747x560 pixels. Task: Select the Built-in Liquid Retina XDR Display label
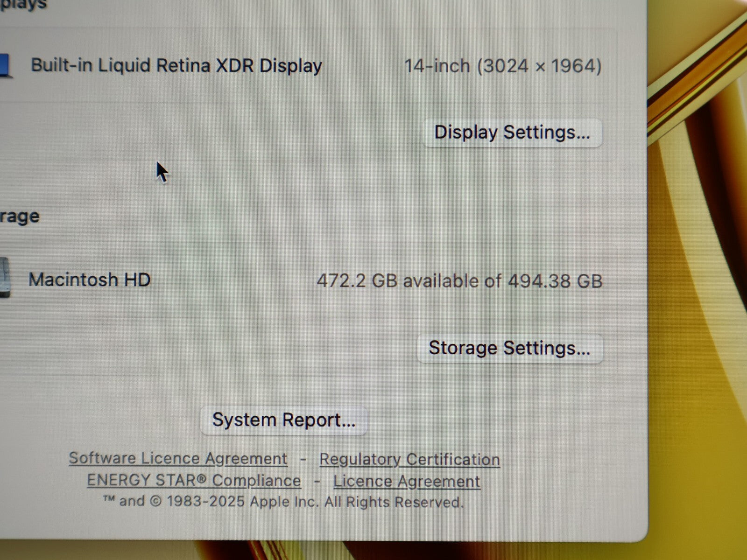tap(176, 66)
